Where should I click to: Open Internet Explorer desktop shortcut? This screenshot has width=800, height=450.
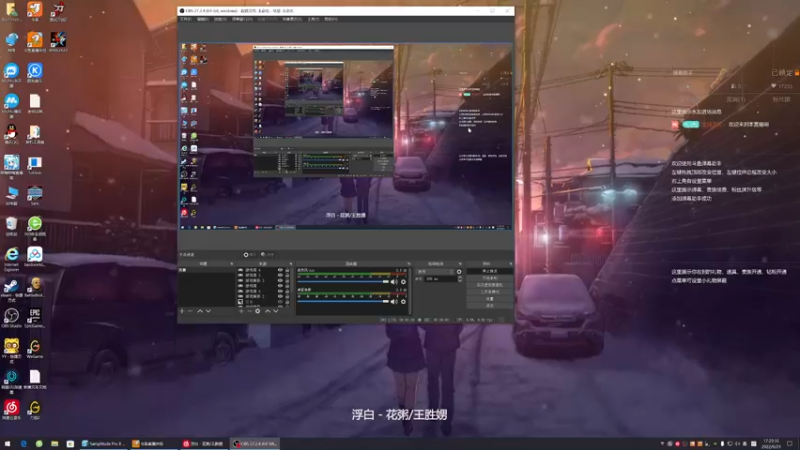click(x=11, y=258)
